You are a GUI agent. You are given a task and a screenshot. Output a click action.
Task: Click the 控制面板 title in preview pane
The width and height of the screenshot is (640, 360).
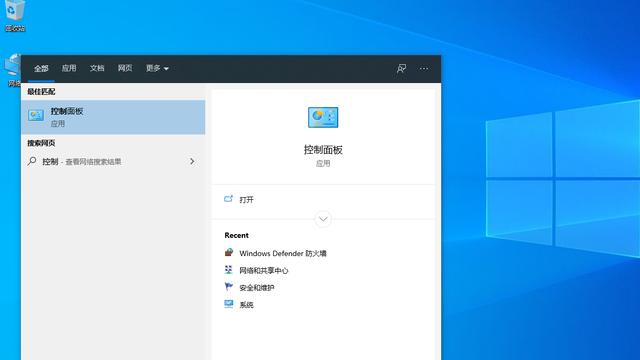coord(323,150)
